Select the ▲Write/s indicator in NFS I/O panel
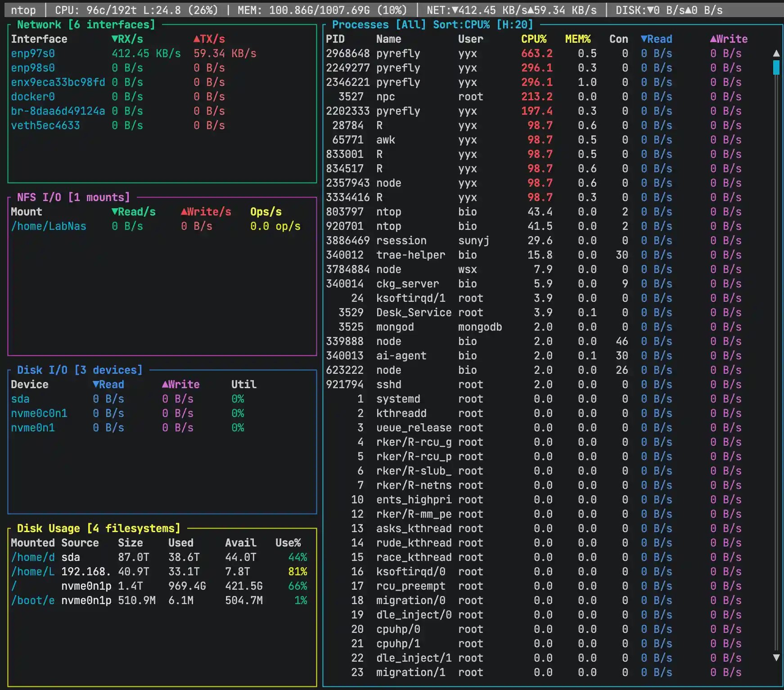Image resolution: width=784 pixels, height=690 pixels. (x=184, y=211)
